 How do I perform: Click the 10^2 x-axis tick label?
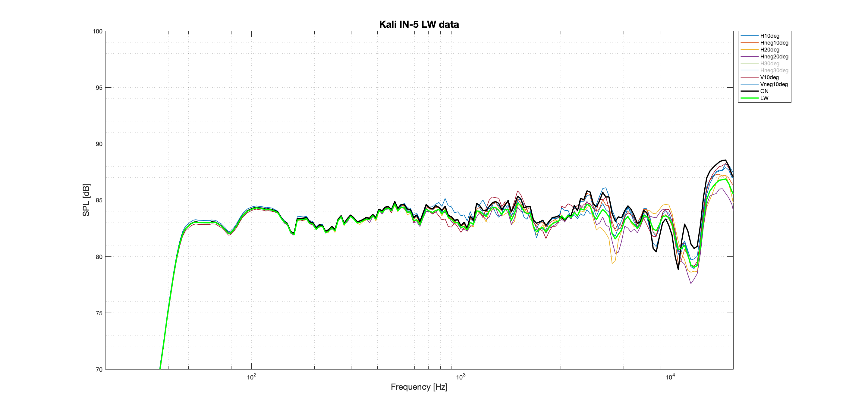point(251,377)
